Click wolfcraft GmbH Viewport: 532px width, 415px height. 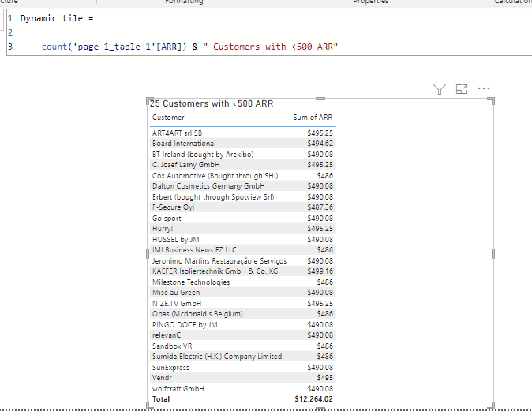click(x=178, y=388)
